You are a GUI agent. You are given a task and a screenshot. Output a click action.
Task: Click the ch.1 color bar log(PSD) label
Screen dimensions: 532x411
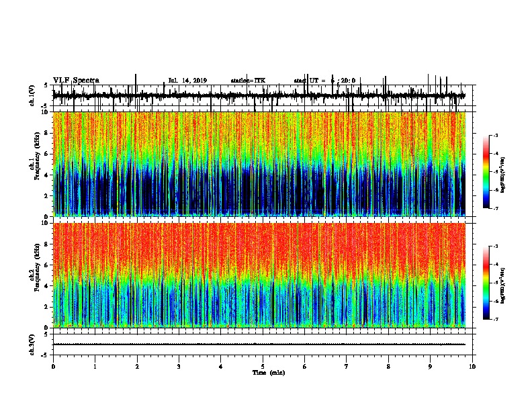tap(502, 175)
